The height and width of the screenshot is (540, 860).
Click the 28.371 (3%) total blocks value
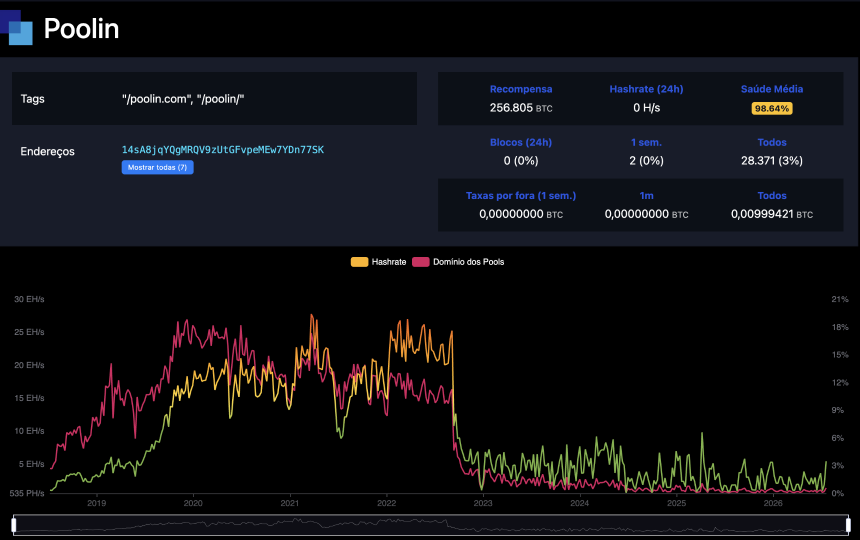(772, 161)
